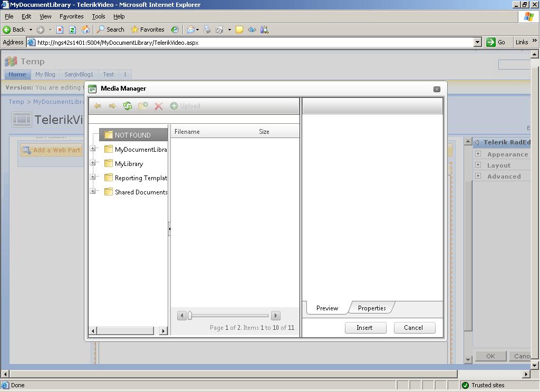Viewport: 540px width, 392px height.
Task: Open the SanjivBlog1 site tab
Action: 79,74
